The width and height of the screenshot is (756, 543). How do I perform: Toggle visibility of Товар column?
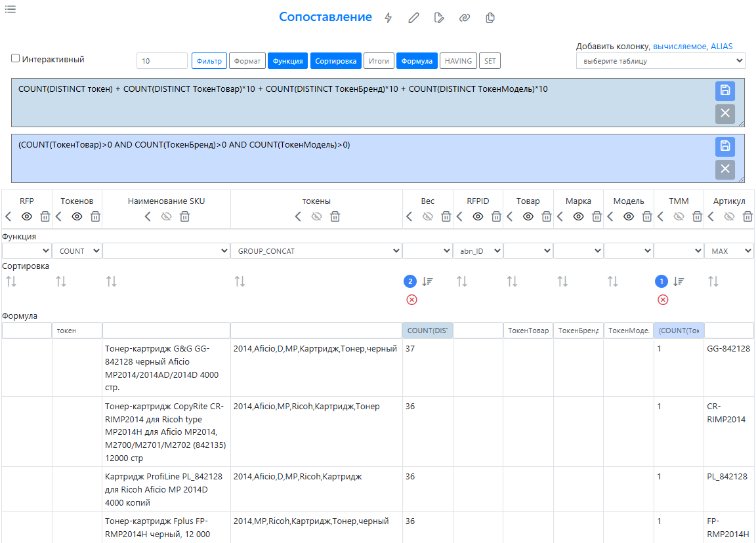(528, 217)
